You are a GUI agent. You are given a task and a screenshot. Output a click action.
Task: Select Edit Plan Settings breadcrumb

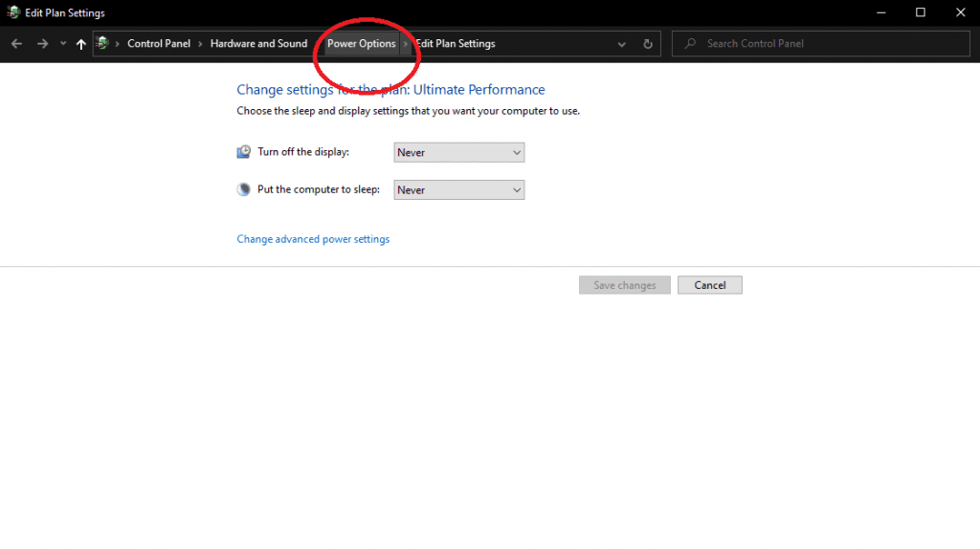click(x=456, y=44)
